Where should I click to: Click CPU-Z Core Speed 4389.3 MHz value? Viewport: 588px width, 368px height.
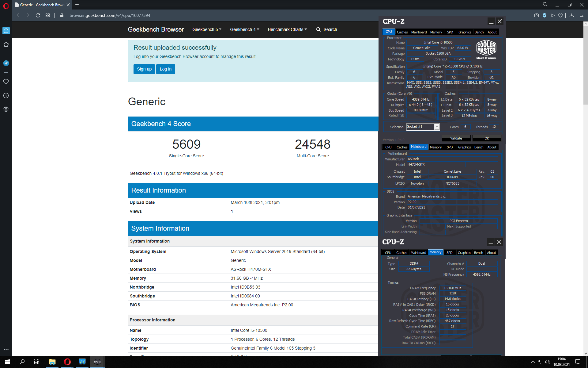click(x=421, y=99)
